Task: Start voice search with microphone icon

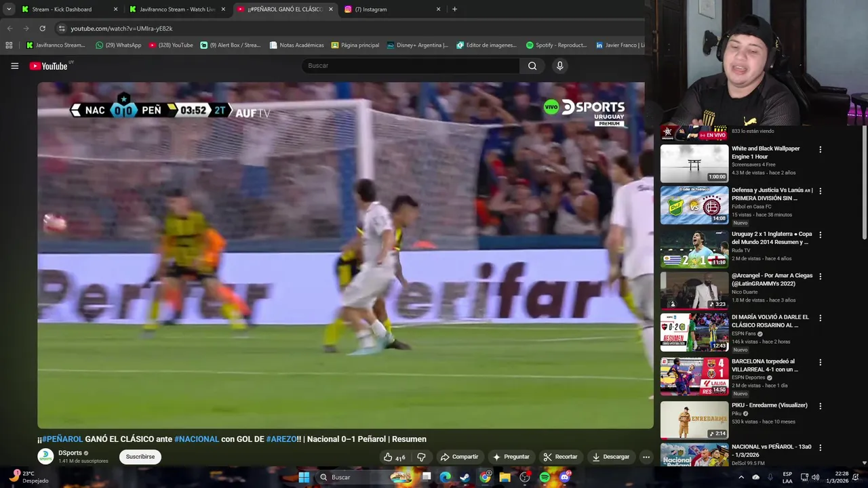Action: pos(559,66)
